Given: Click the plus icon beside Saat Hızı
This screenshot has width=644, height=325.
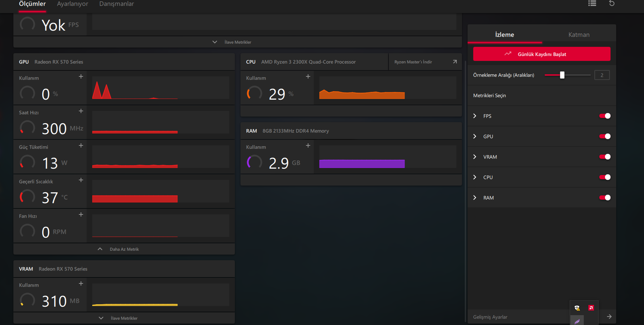Looking at the screenshot, I should pos(81,111).
